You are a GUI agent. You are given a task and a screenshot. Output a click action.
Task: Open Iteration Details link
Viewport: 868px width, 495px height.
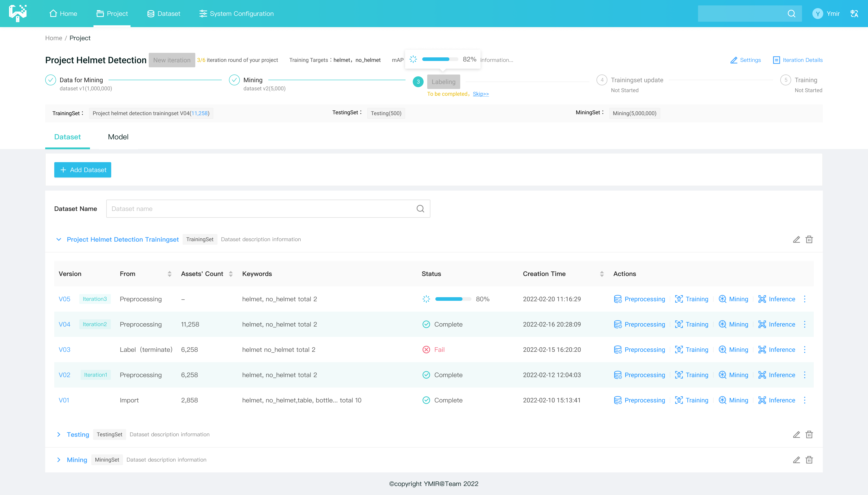(797, 60)
